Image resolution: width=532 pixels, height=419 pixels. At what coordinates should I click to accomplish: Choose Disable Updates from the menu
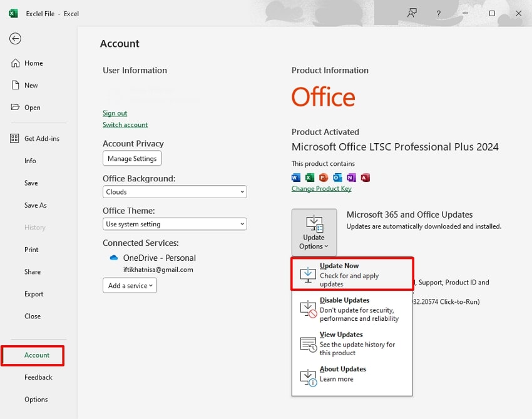pyautogui.click(x=352, y=309)
